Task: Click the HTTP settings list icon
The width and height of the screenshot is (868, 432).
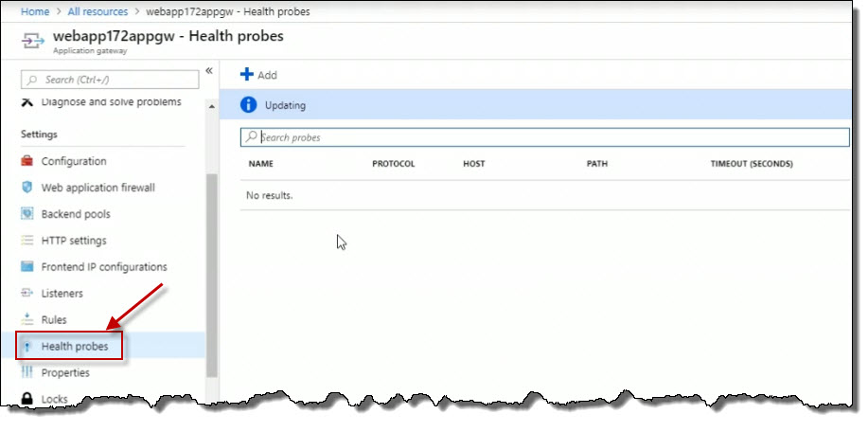Action: (27, 241)
